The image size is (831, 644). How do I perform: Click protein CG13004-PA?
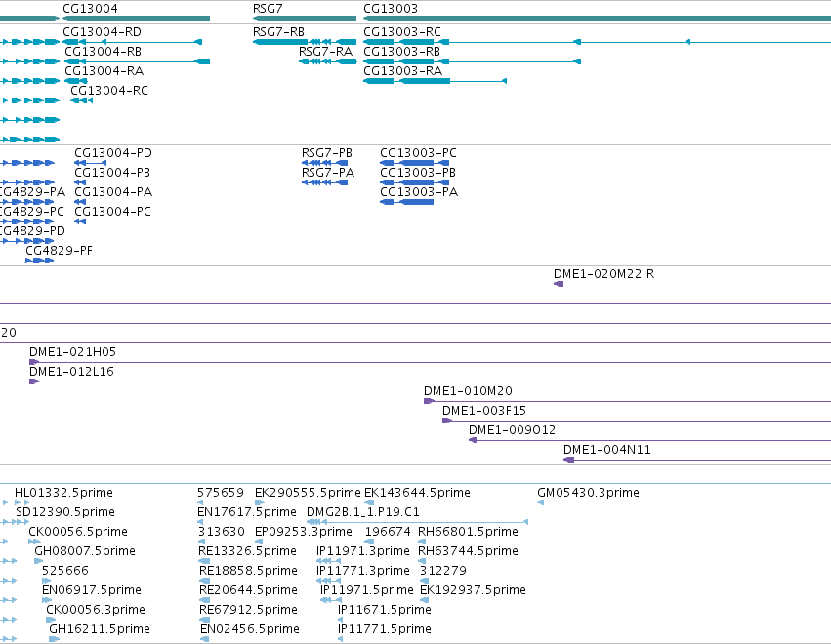[x=80, y=202]
